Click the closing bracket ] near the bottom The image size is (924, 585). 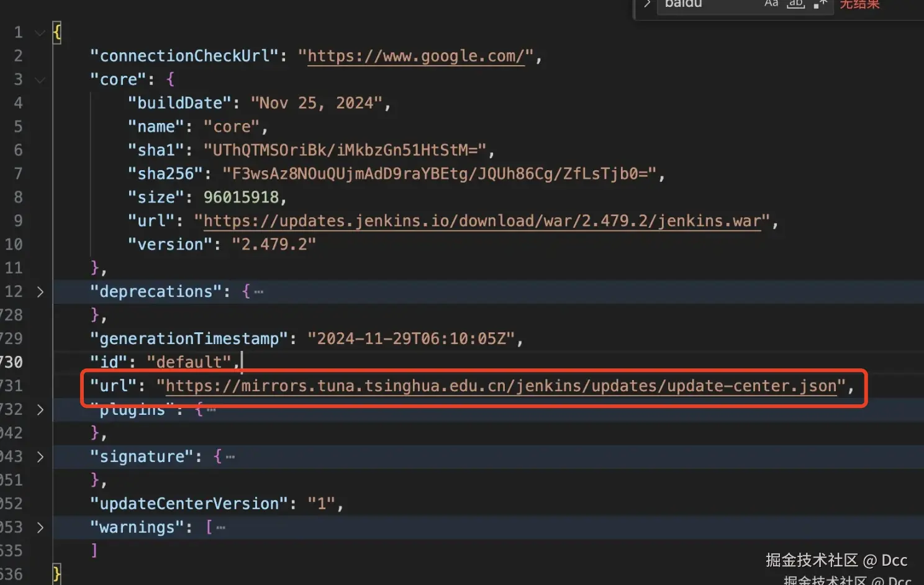[x=94, y=551]
